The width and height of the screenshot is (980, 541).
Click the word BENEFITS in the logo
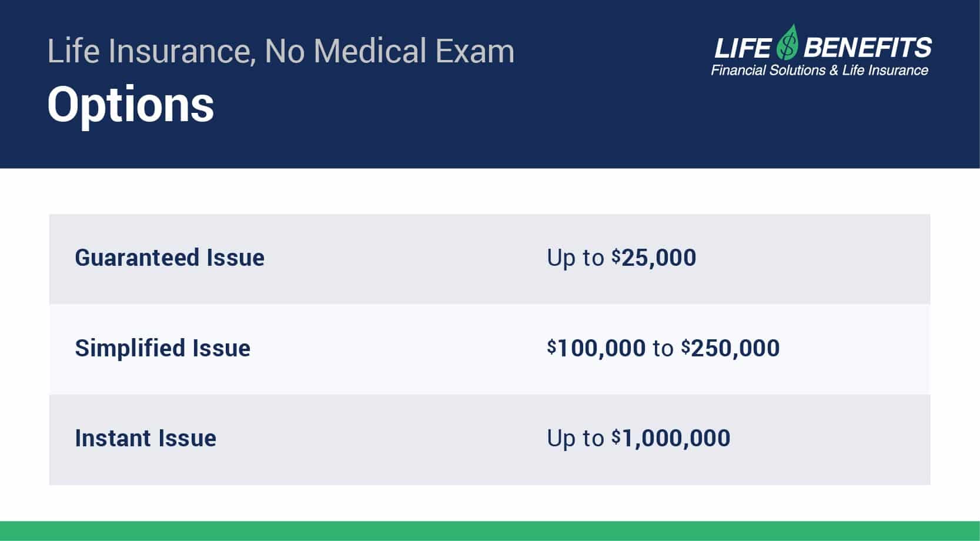pos(868,48)
